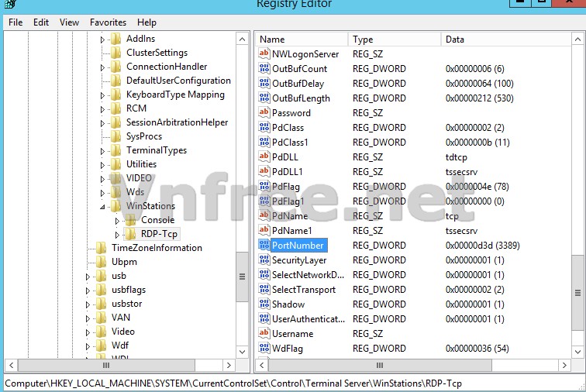Click the Shadow DWORD icon
586x392 pixels.
(264, 304)
